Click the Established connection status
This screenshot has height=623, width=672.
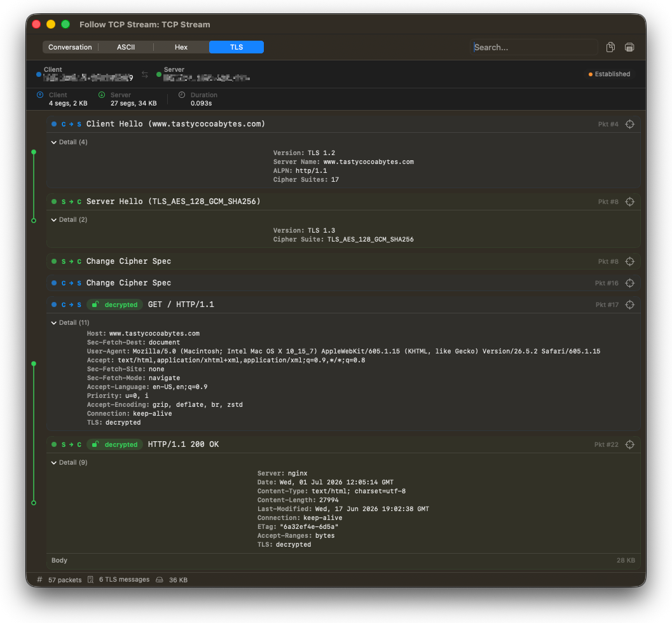coord(609,74)
